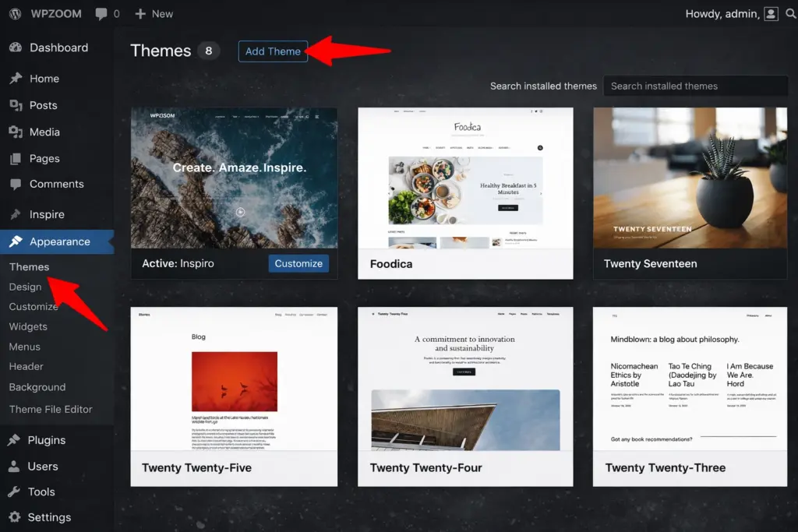Go to Menus under Appearance
Image resolution: width=798 pixels, height=532 pixels.
[24, 347]
